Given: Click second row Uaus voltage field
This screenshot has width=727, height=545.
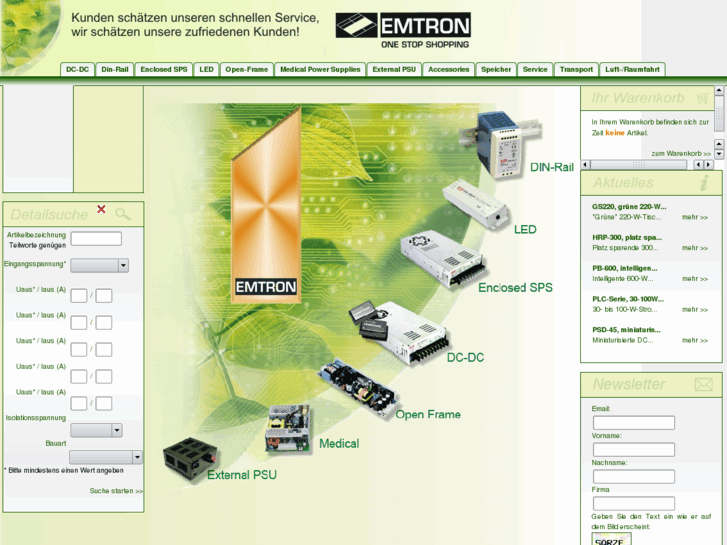Looking at the screenshot, I should (x=79, y=322).
